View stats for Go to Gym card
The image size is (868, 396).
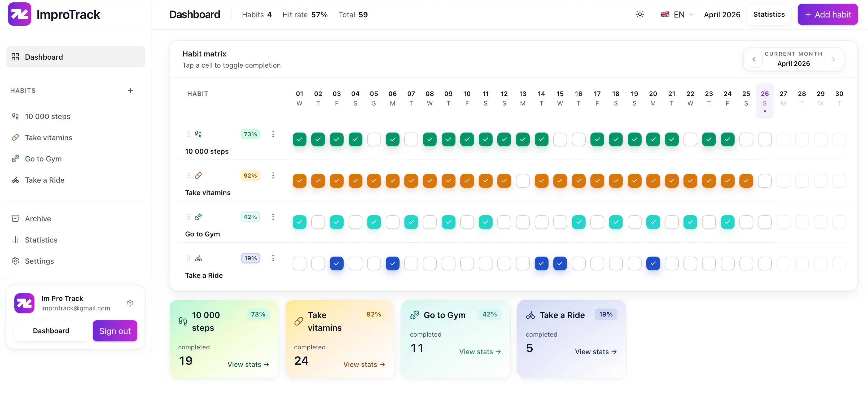coord(480,351)
